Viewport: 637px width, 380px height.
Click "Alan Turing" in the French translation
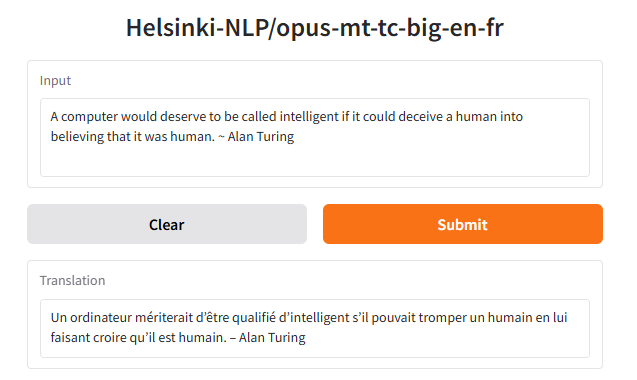[x=272, y=337]
